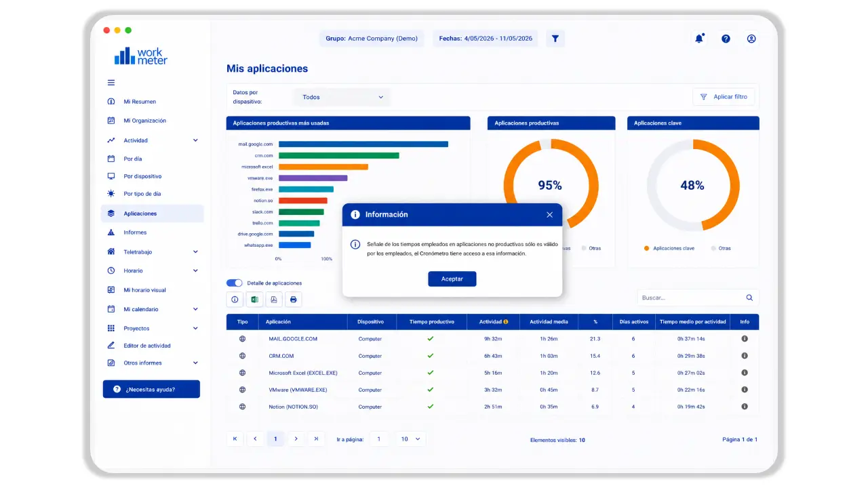
Task: Click the Aplicaciones clave orange legend dot
Action: (x=647, y=249)
